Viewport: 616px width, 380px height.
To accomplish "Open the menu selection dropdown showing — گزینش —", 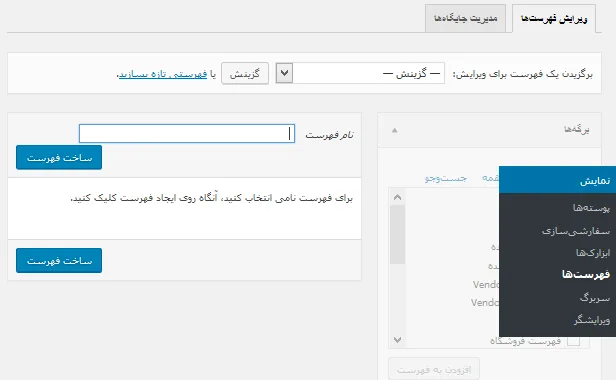I will coord(360,73).
